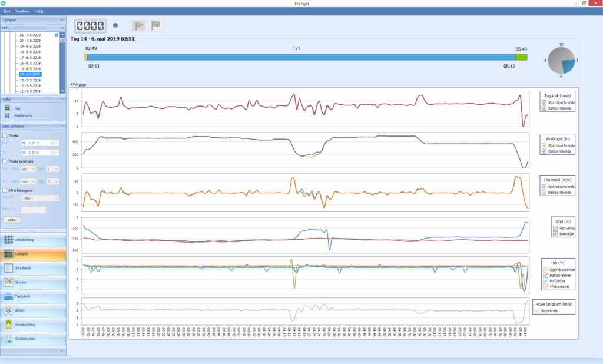Click the ATW gögn group label
This screenshot has width=603, height=364.
click(x=78, y=85)
